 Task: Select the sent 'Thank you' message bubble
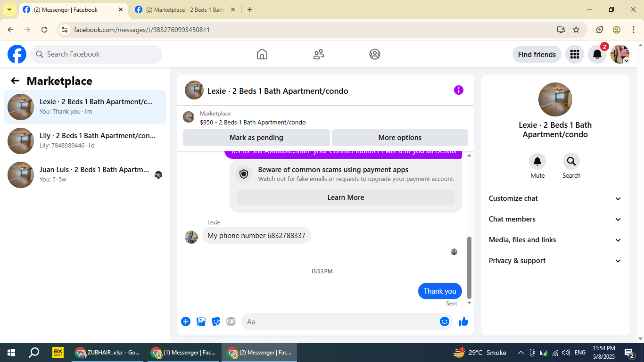[x=440, y=291]
